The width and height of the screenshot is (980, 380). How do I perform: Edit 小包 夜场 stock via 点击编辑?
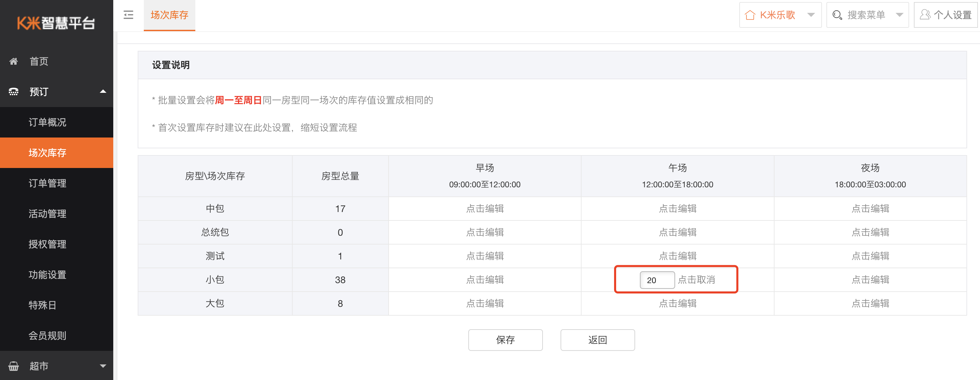[870, 280]
